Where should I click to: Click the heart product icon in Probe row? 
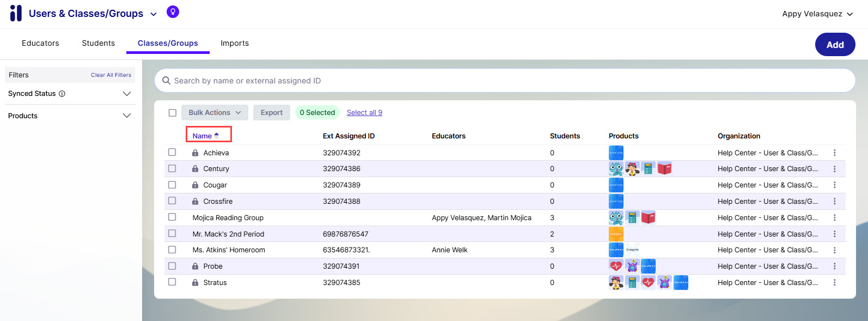tap(616, 267)
